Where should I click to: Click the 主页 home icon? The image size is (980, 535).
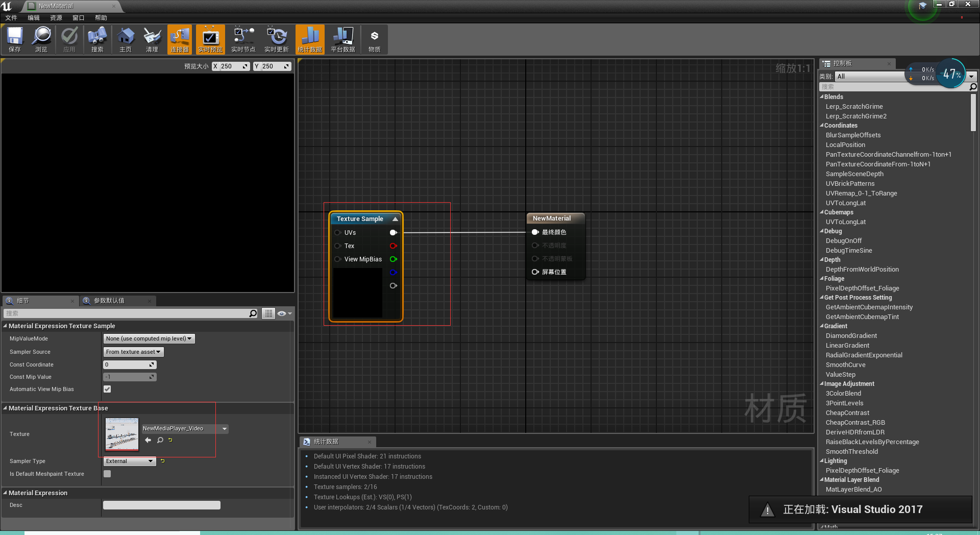(125, 39)
